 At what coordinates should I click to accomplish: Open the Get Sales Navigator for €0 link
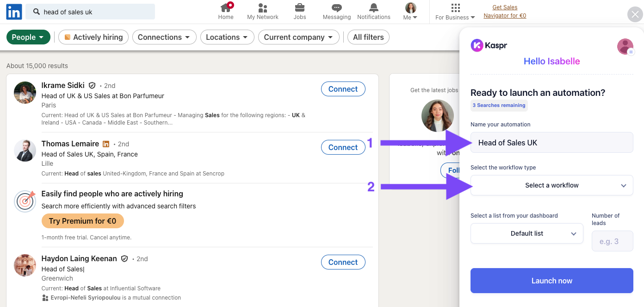505,12
